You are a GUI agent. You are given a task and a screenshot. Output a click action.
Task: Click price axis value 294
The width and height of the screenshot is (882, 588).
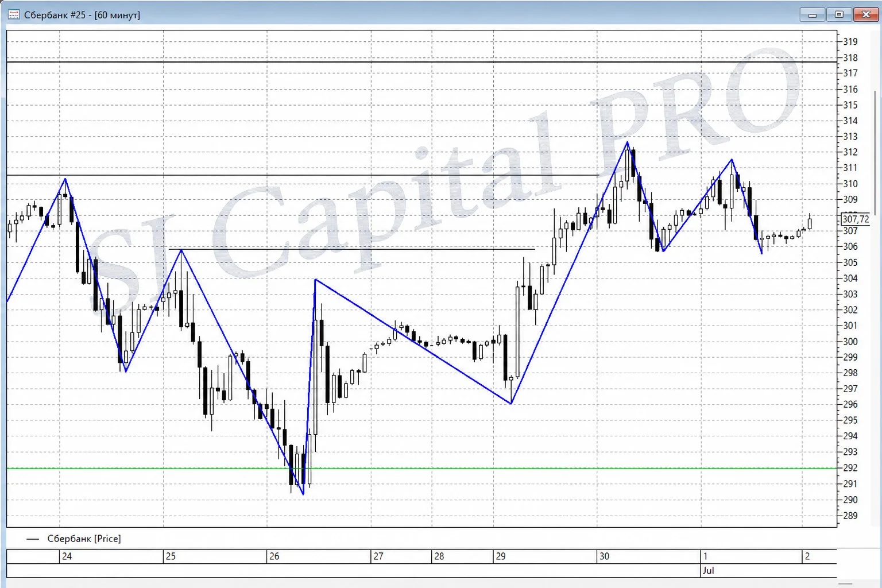[x=850, y=436]
